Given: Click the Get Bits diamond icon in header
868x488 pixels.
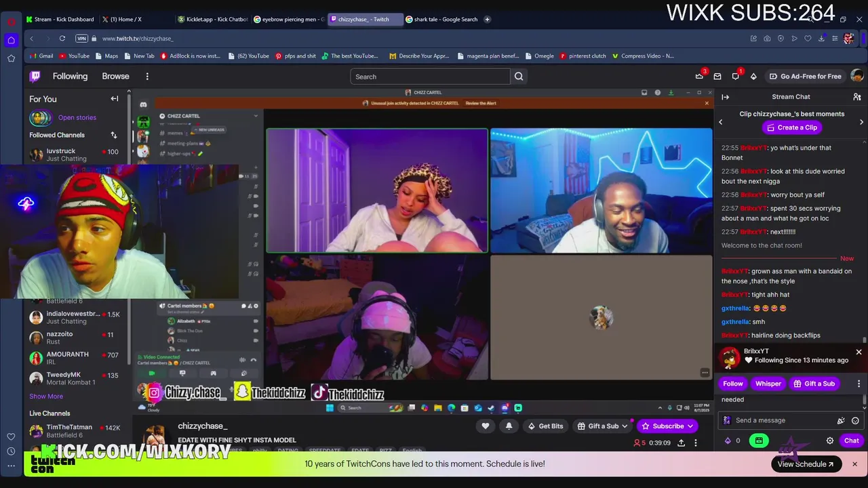Looking at the screenshot, I should (x=753, y=77).
